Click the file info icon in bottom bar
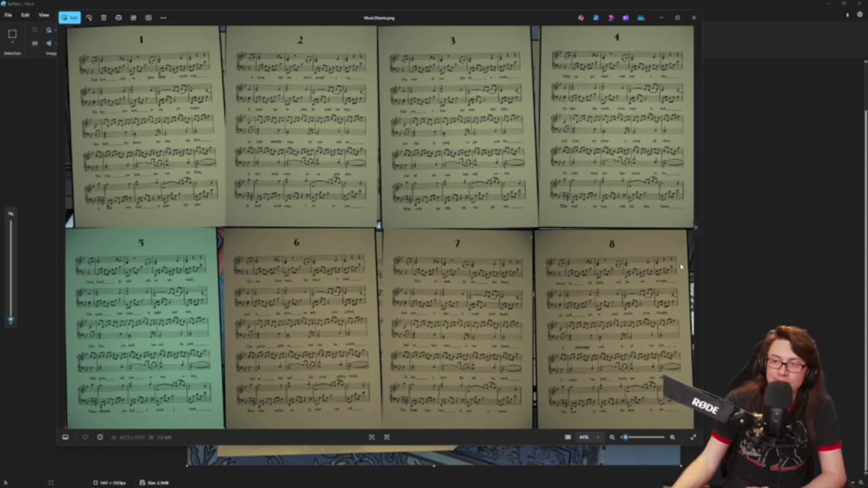 click(100, 437)
